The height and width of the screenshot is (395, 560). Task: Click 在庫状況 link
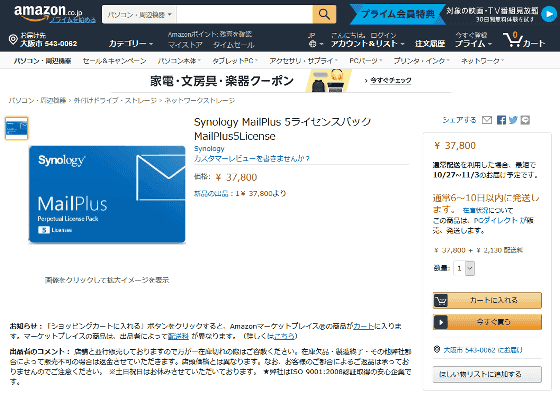[475, 210]
